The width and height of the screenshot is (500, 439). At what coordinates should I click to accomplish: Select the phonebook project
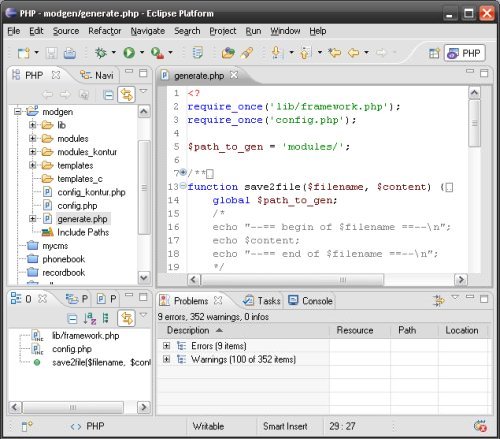[63, 259]
